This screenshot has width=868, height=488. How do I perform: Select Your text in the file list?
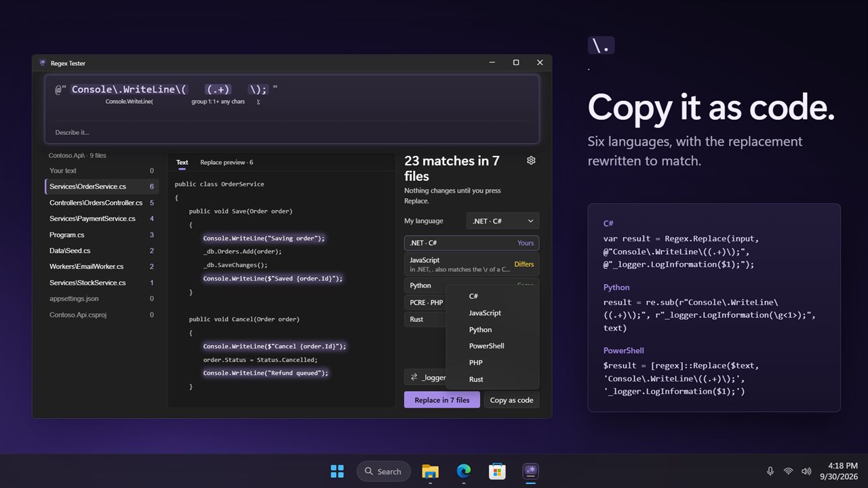pyautogui.click(x=102, y=171)
